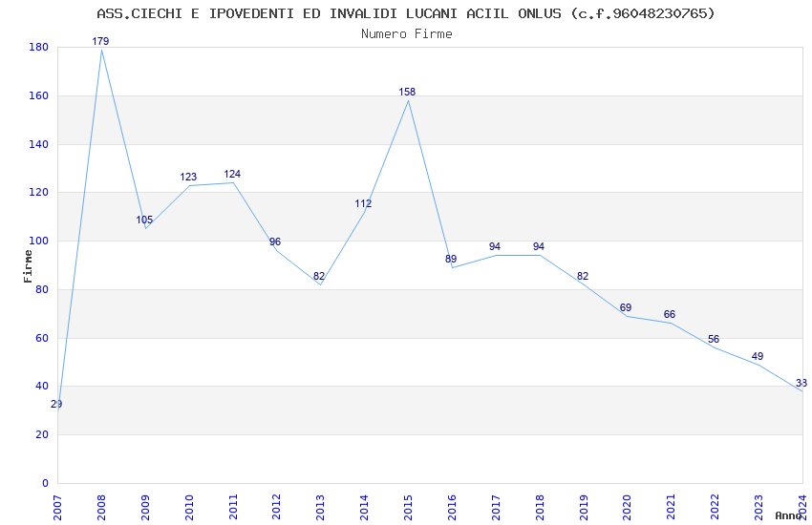Viewport: 812px width, 525px height.
Task: Click the subtitle Numero Firme
Action: tap(407, 33)
